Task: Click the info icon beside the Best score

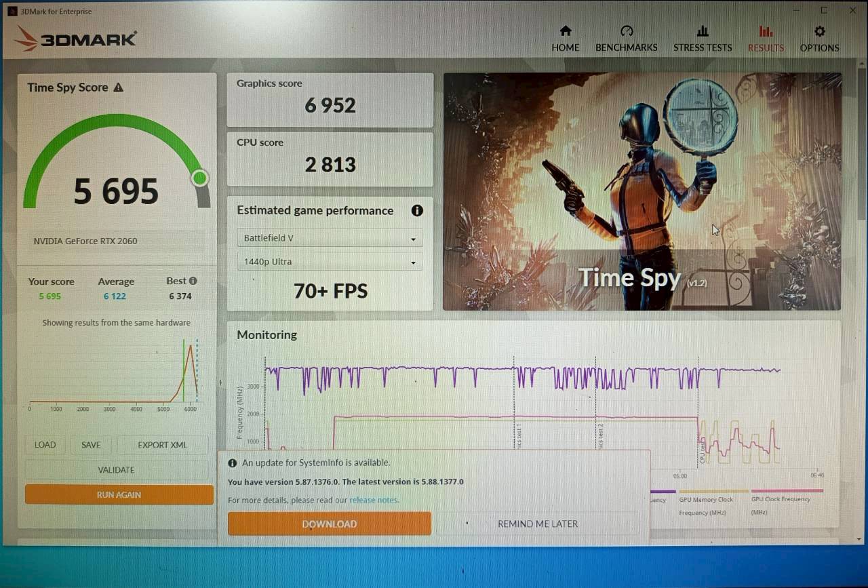Action: click(194, 280)
